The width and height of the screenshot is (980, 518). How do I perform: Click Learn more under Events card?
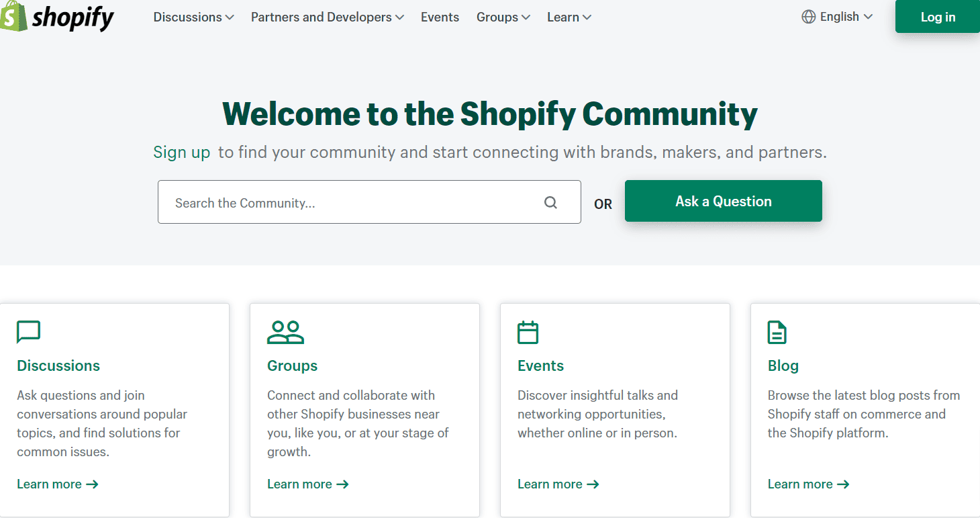click(x=552, y=484)
